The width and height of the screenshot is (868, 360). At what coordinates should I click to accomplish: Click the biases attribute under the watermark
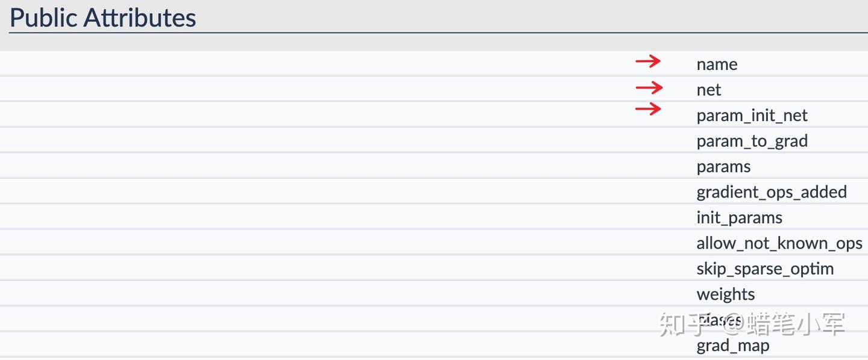pos(719,320)
